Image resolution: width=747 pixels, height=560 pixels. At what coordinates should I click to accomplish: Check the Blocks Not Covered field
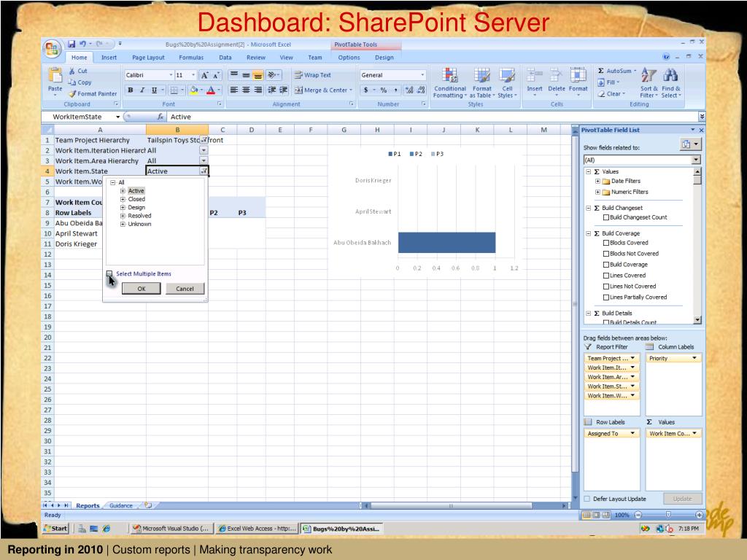pyautogui.click(x=606, y=254)
